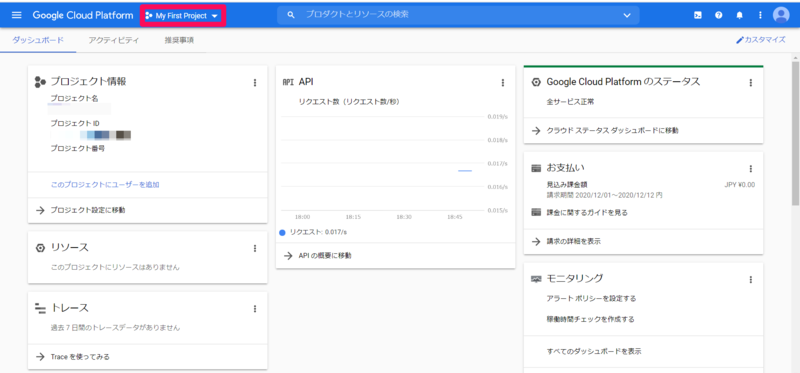Click the billing guide card icon
800x373 pixels.
click(536, 212)
